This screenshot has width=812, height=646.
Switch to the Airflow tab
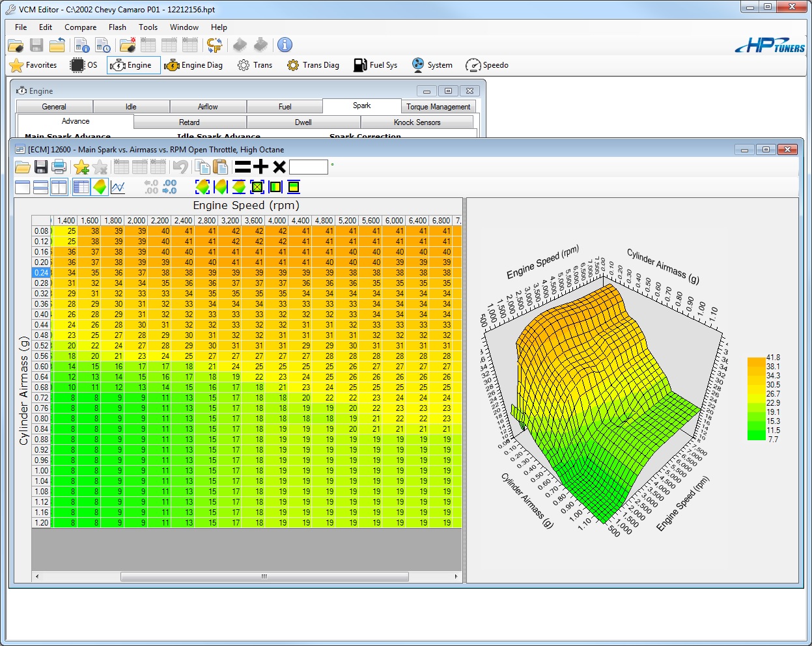coord(208,107)
